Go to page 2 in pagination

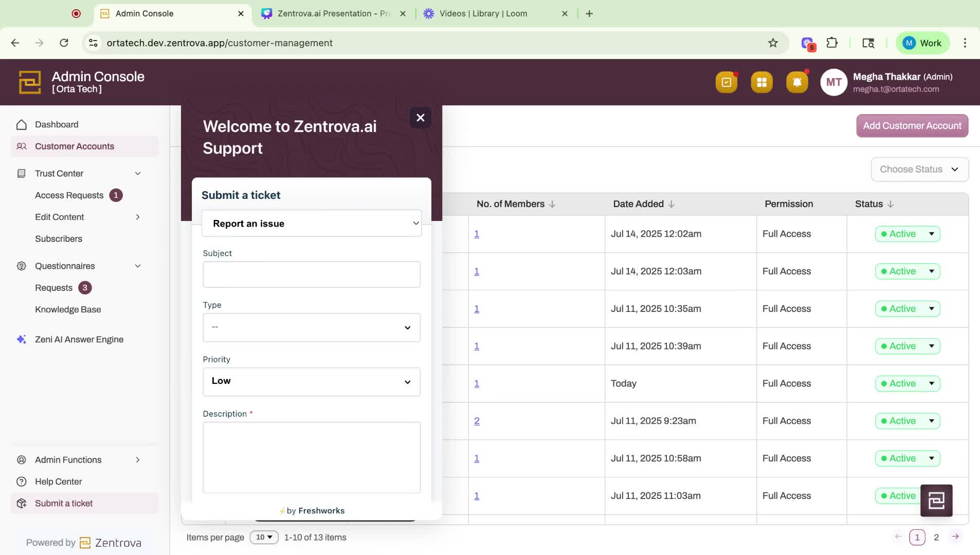point(936,538)
